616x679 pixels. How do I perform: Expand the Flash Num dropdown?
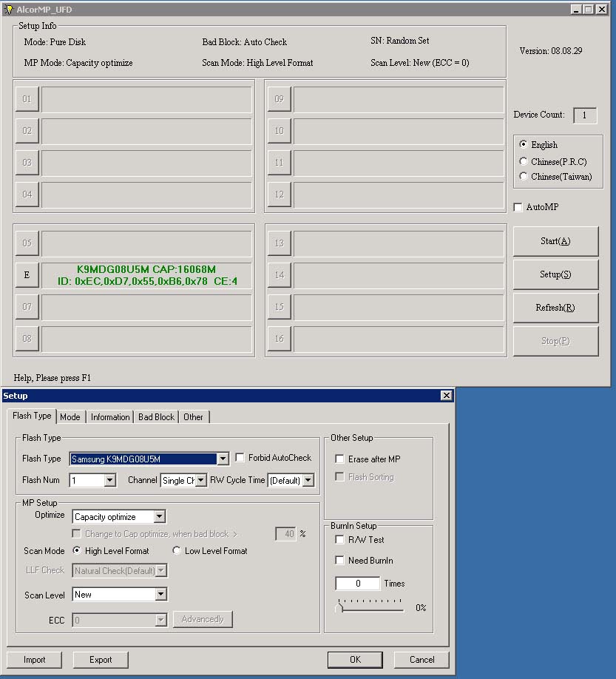[110, 480]
